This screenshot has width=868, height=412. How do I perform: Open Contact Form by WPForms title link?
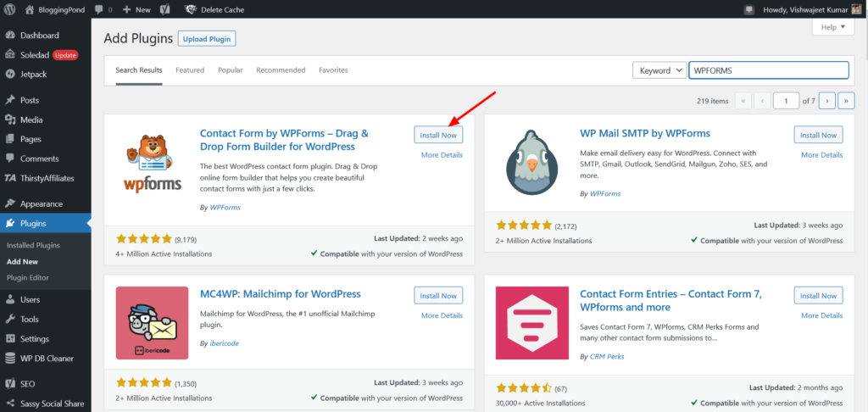[284, 140]
